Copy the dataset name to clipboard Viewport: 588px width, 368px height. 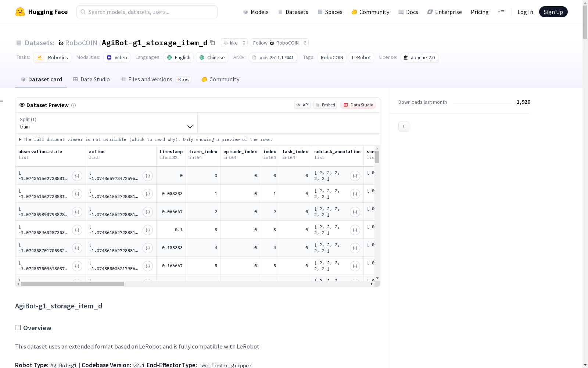click(x=212, y=43)
